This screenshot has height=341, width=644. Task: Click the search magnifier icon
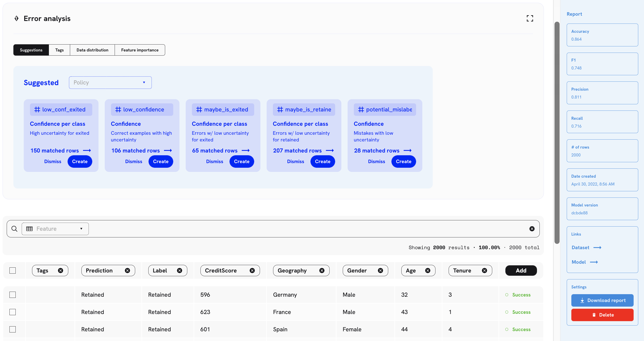15,229
